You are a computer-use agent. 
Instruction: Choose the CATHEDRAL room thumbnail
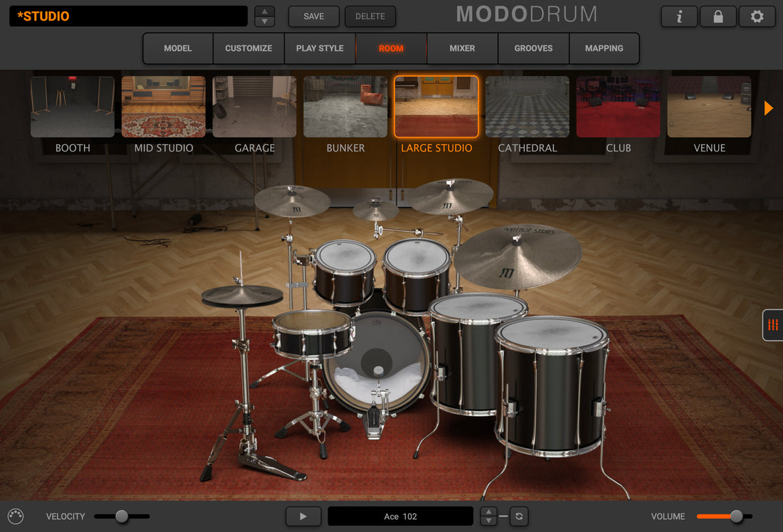point(527,107)
